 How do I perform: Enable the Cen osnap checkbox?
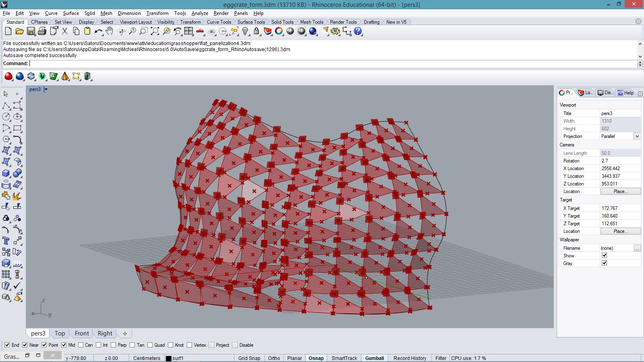tap(81, 345)
